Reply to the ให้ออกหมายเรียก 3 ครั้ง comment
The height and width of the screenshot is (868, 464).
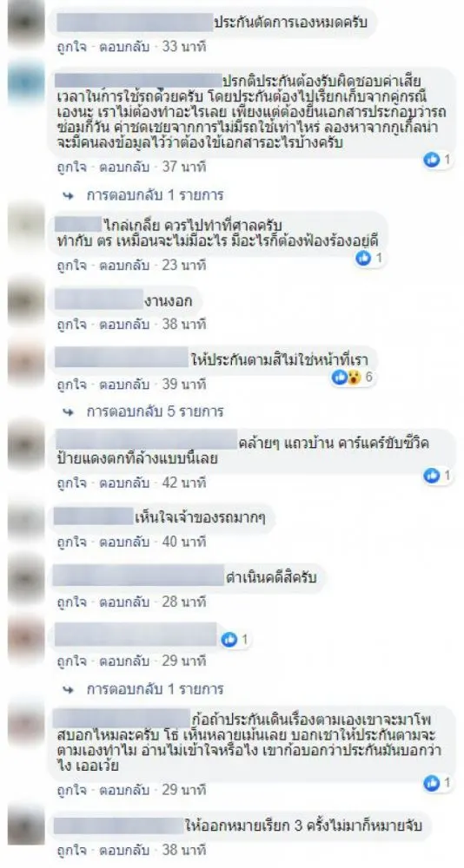tap(124, 852)
